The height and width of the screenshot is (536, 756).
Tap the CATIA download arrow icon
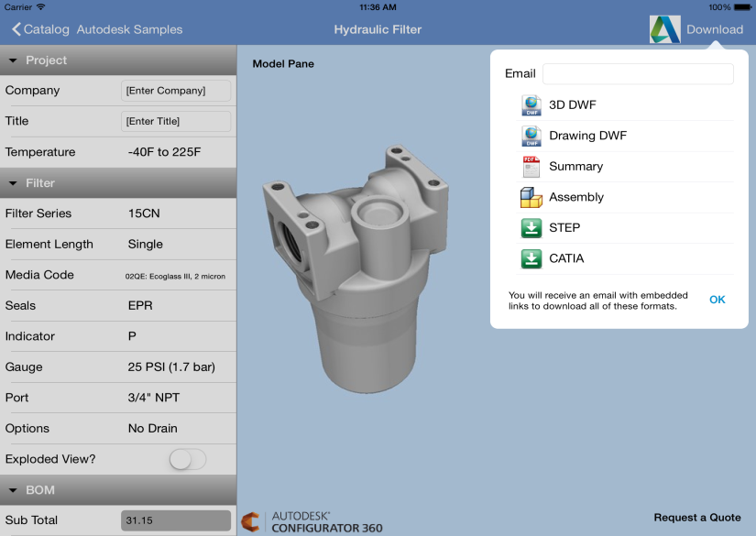(x=531, y=259)
